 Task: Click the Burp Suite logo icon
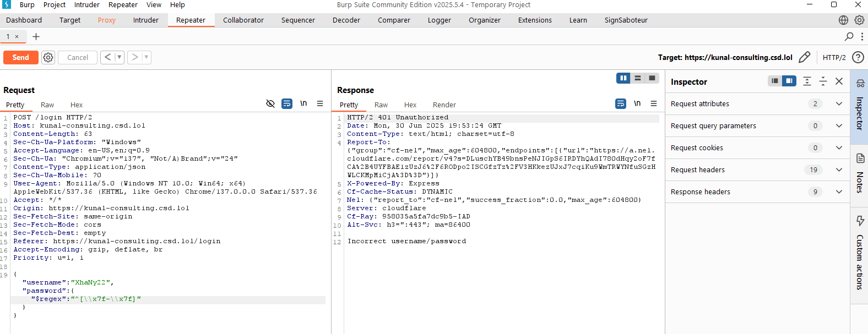pyautogui.click(x=7, y=4)
